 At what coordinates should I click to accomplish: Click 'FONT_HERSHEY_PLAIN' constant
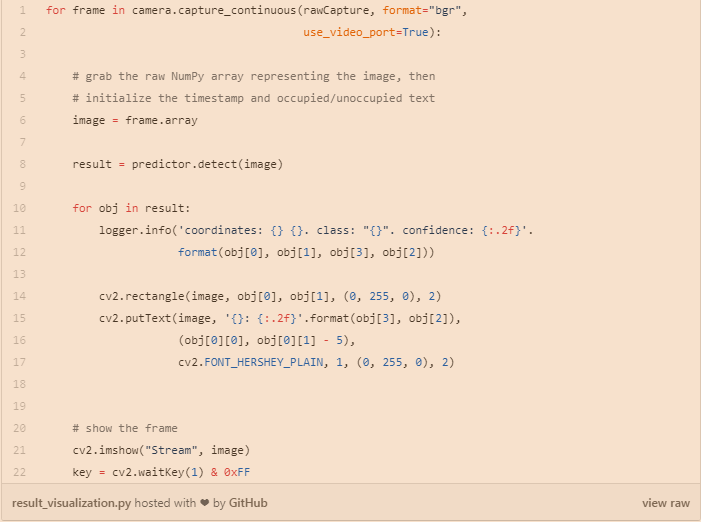coord(264,362)
